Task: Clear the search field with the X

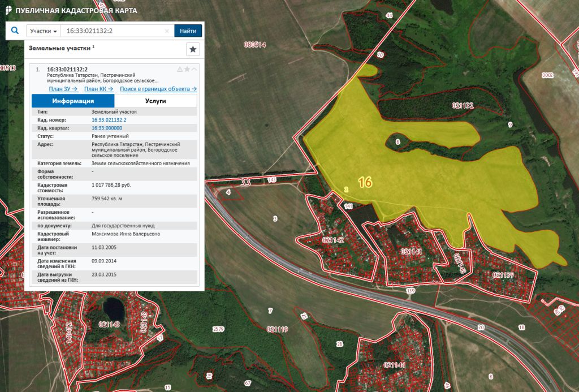Action: pyautogui.click(x=167, y=31)
